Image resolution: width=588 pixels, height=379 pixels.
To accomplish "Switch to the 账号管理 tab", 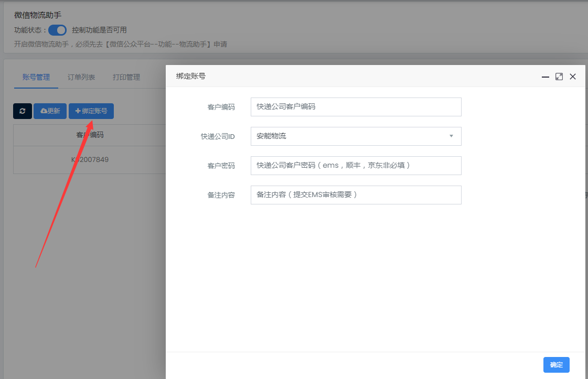I will point(36,77).
